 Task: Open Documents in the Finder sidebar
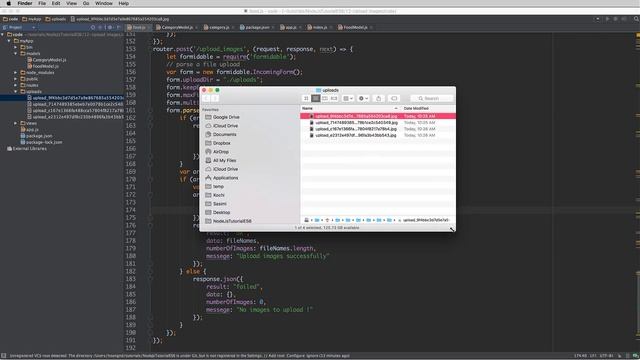point(221,134)
